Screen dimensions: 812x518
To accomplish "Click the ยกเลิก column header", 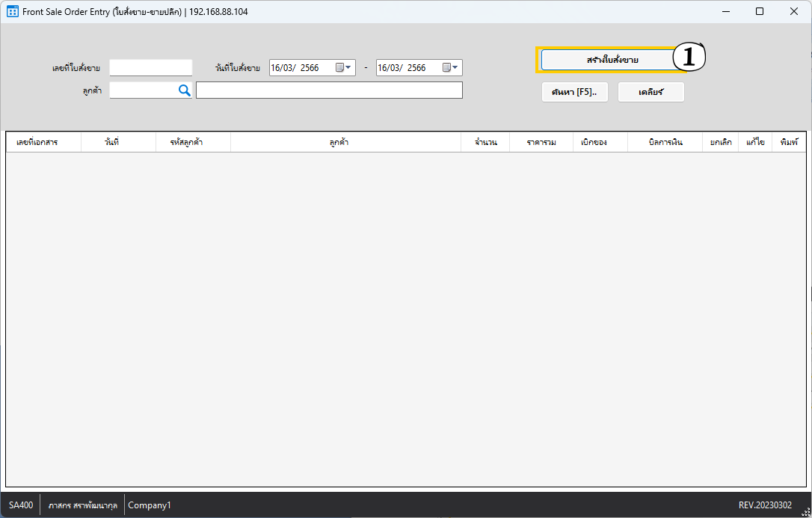I will tap(721, 142).
